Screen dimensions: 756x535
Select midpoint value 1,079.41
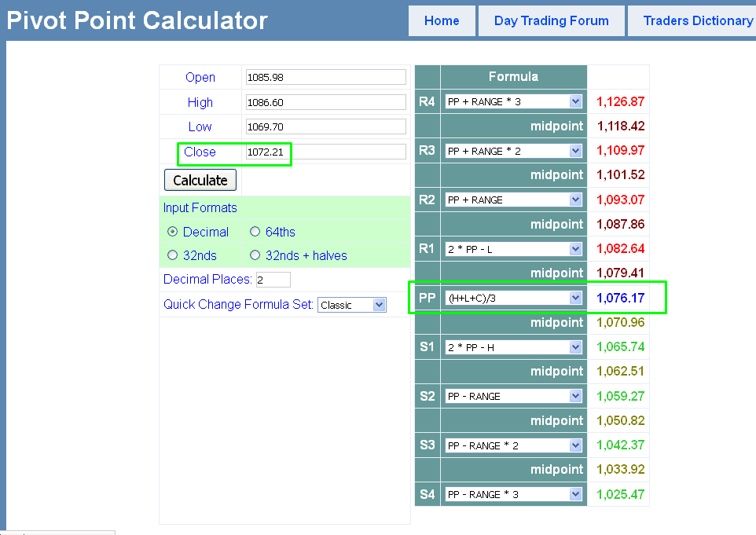coord(621,273)
